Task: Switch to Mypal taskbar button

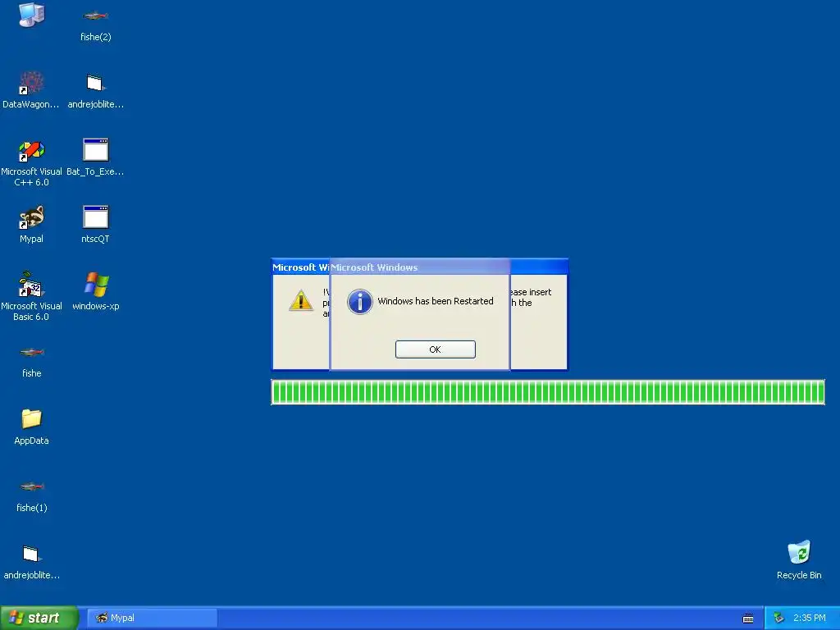Action: coord(152,618)
